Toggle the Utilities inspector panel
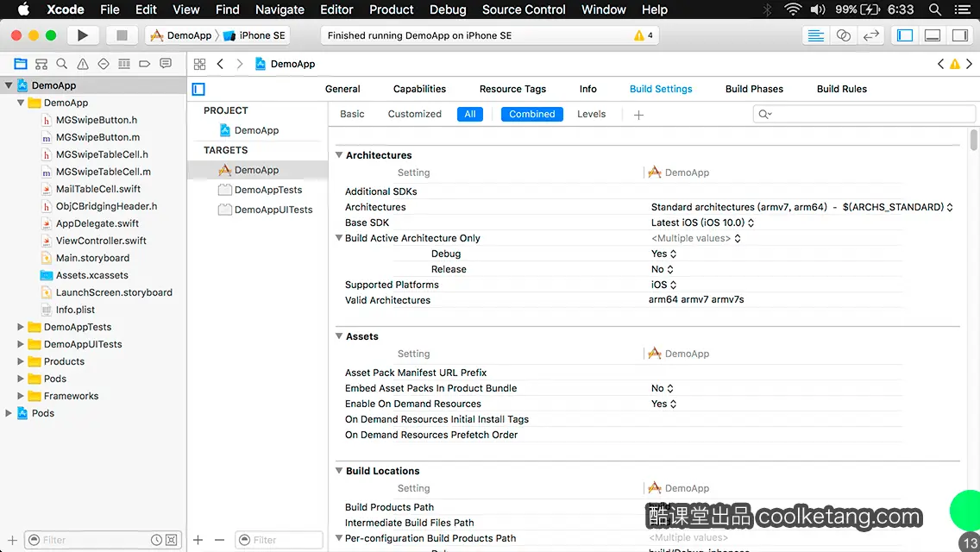Image resolution: width=980 pixels, height=552 pixels. point(960,35)
